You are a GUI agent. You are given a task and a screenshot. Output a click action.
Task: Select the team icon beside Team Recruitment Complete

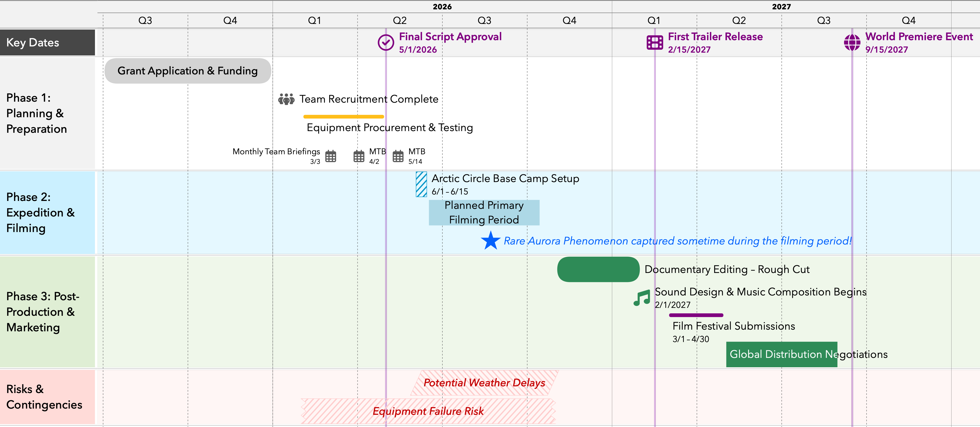pos(286,99)
